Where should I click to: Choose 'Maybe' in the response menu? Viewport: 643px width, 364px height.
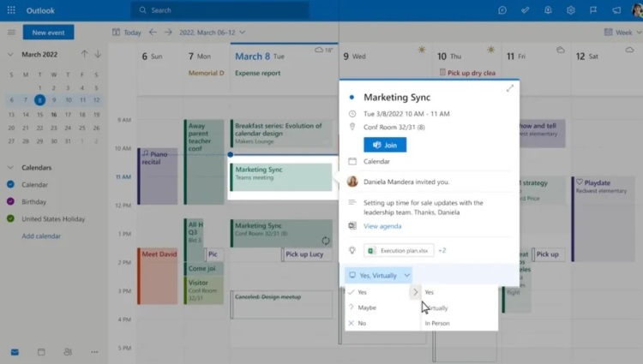(367, 307)
